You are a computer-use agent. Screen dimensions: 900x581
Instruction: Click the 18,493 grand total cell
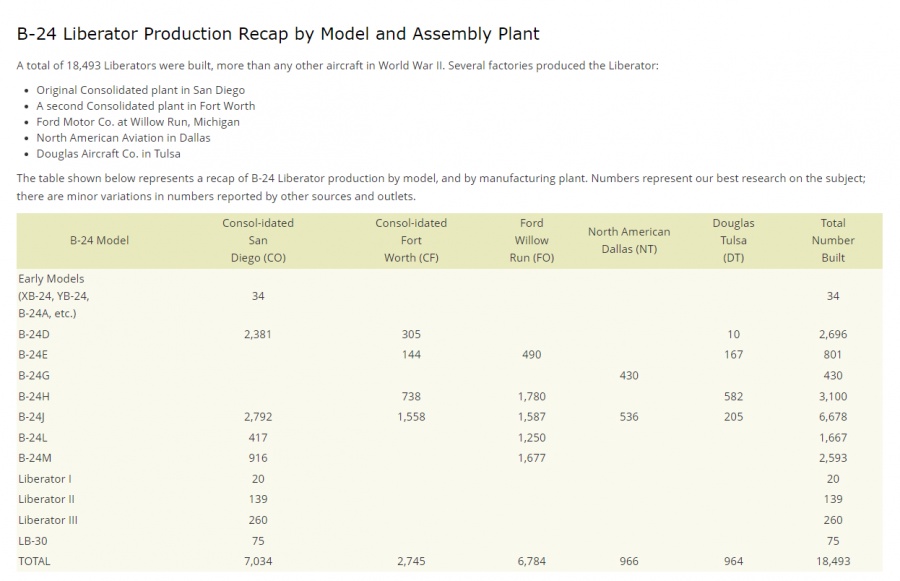coord(832,561)
